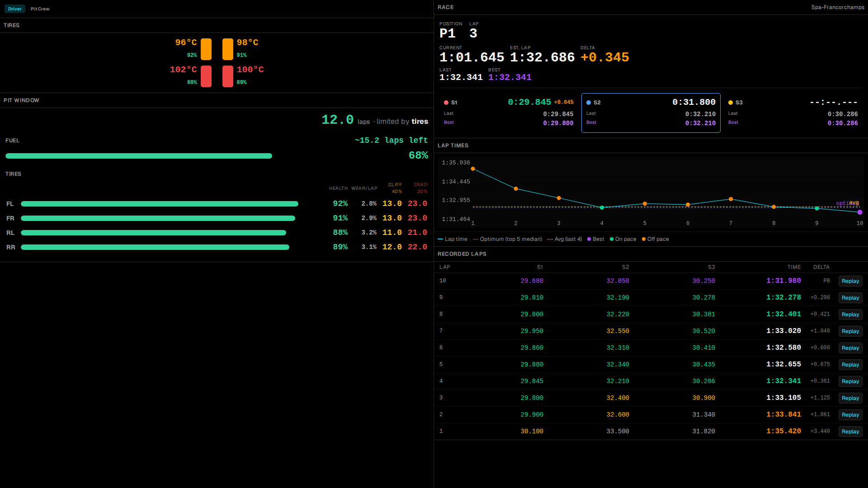Click the On pace legend item
This screenshot has width=868, height=488.
coord(623,239)
